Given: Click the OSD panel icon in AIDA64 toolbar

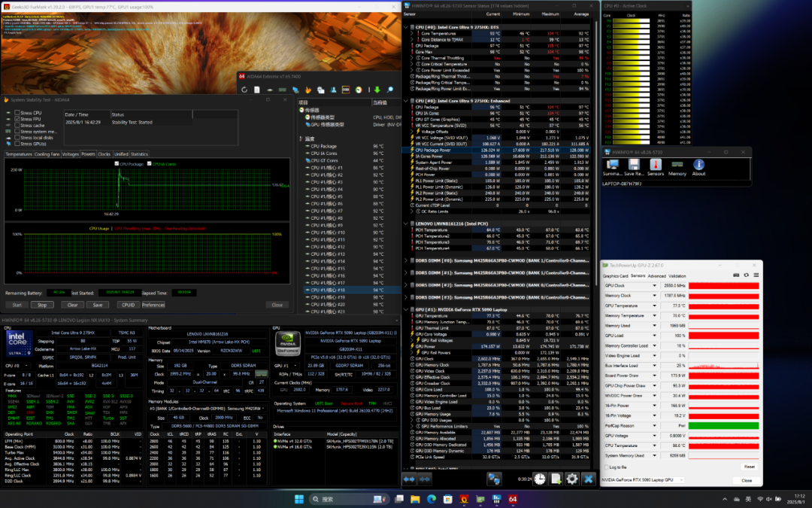Looking at the screenshot, I should [x=346, y=90].
